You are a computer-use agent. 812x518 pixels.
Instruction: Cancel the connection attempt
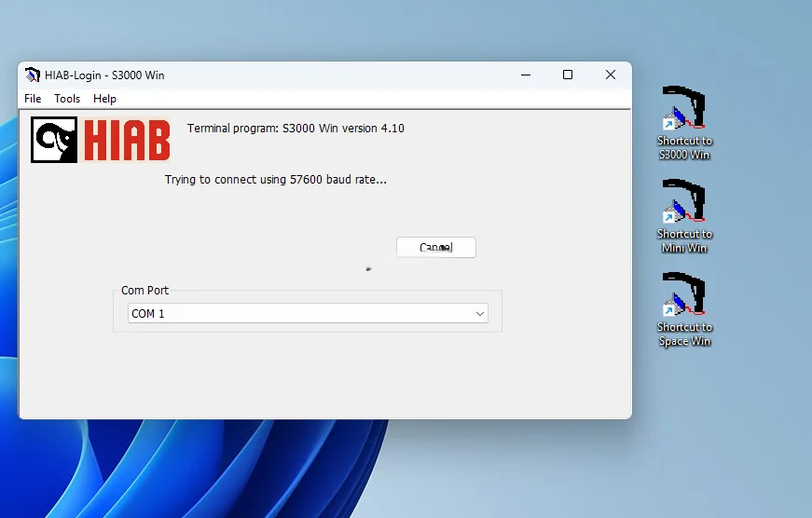tap(436, 248)
